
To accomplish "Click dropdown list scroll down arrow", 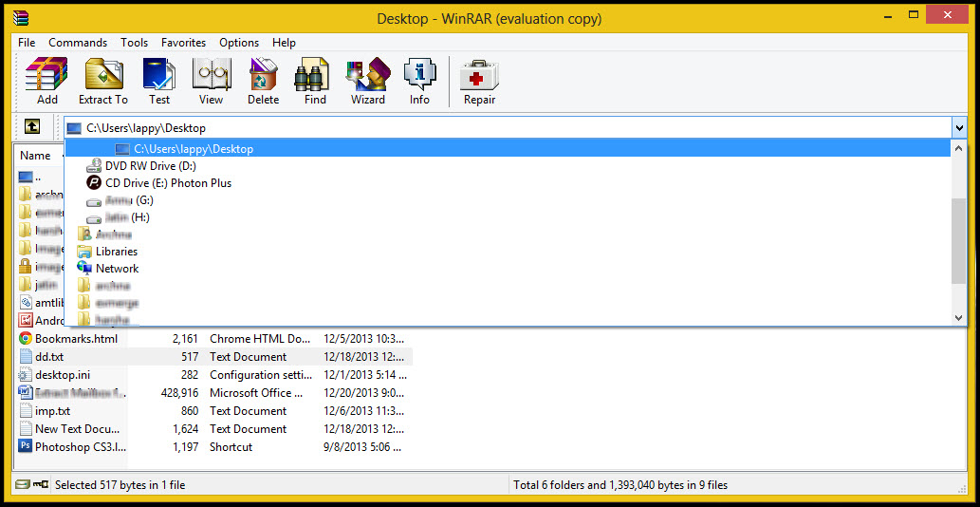I will [959, 317].
